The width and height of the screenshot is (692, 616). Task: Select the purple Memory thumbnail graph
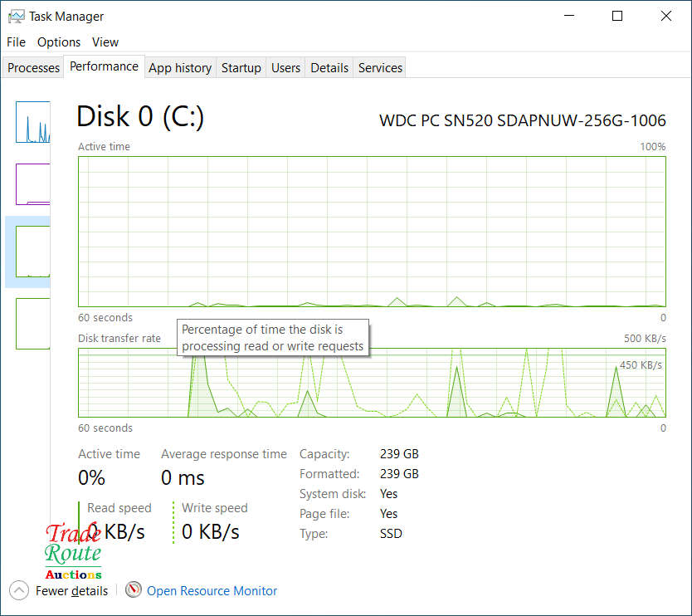[x=32, y=184]
